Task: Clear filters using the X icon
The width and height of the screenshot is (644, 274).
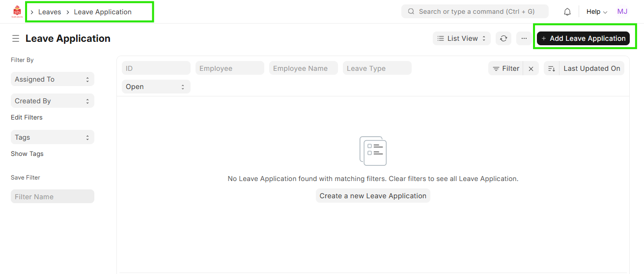Action: [x=531, y=69]
